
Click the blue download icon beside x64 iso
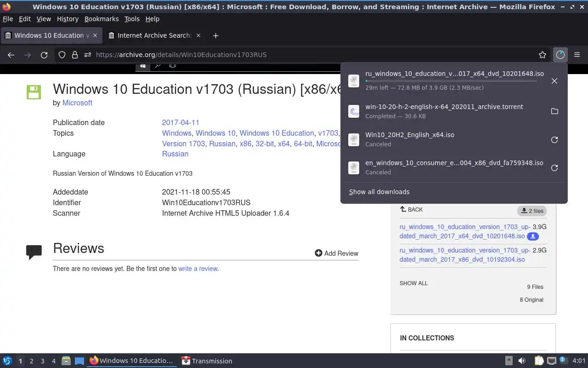(x=532, y=236)
